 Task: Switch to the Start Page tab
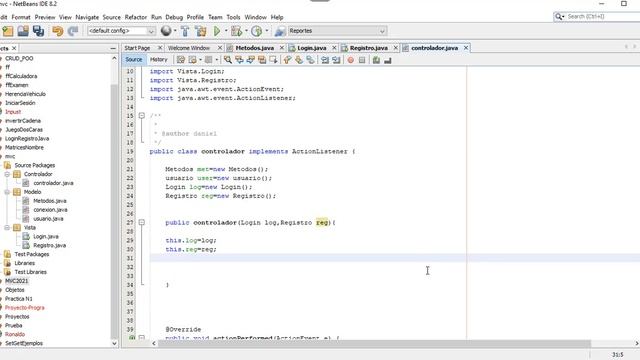pyautogui.click(x=137, y=48)
